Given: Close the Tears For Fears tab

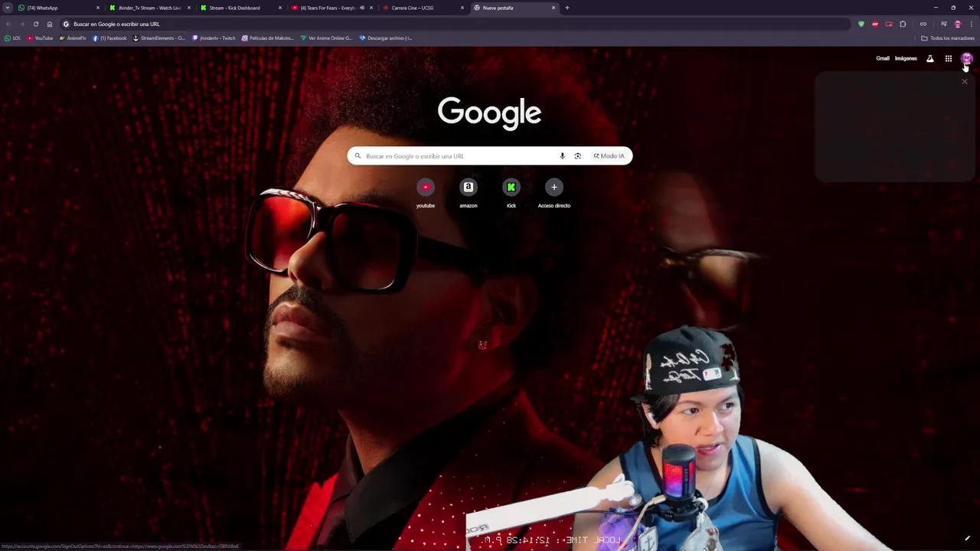Looking at the screenshot, I should (x=371, y=8).
